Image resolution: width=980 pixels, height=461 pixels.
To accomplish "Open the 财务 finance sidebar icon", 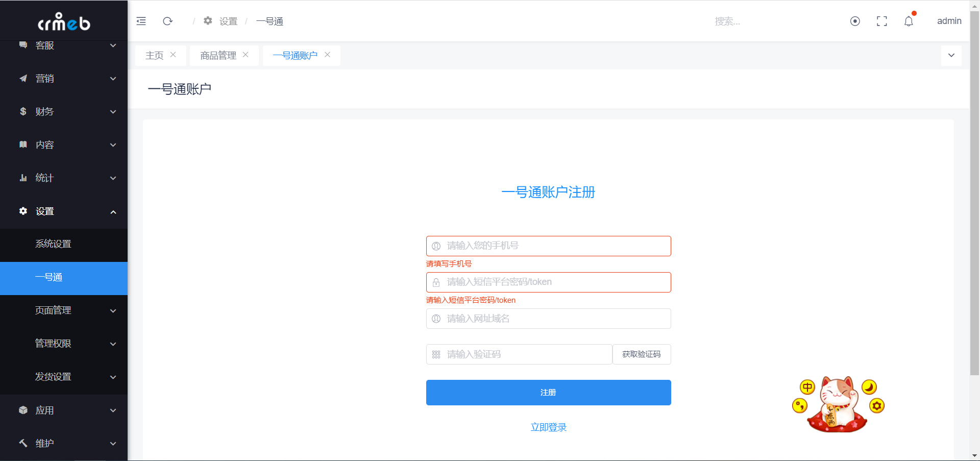I will 22,112.
